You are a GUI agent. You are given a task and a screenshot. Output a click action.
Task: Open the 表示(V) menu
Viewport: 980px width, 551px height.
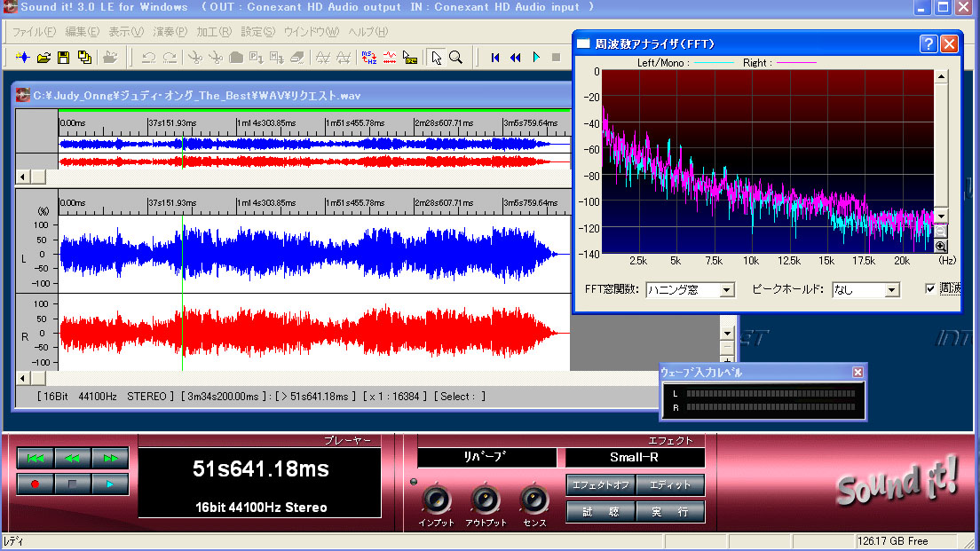(126, 32)
